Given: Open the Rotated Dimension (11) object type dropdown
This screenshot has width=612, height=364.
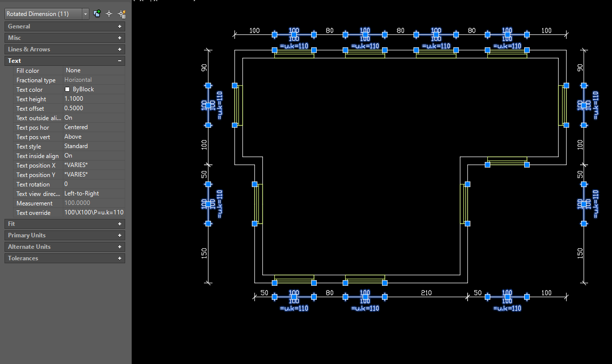Looking at the screenshot, I should coord(47,14).
